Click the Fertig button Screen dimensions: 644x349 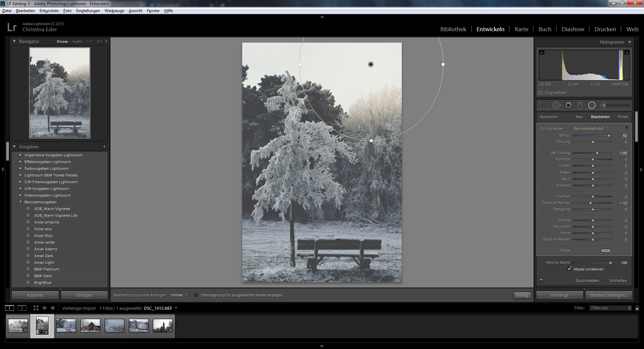522,295
